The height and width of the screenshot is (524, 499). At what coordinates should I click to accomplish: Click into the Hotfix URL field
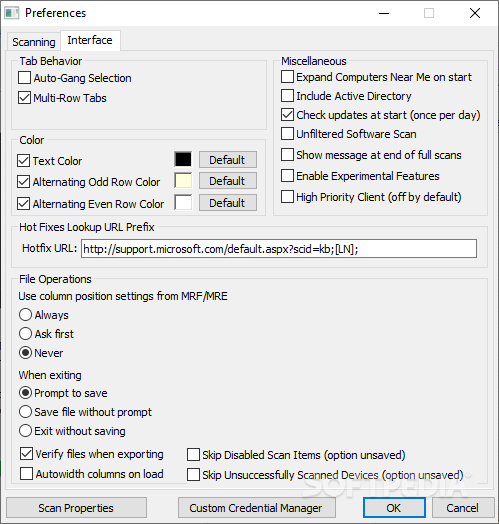279,249
